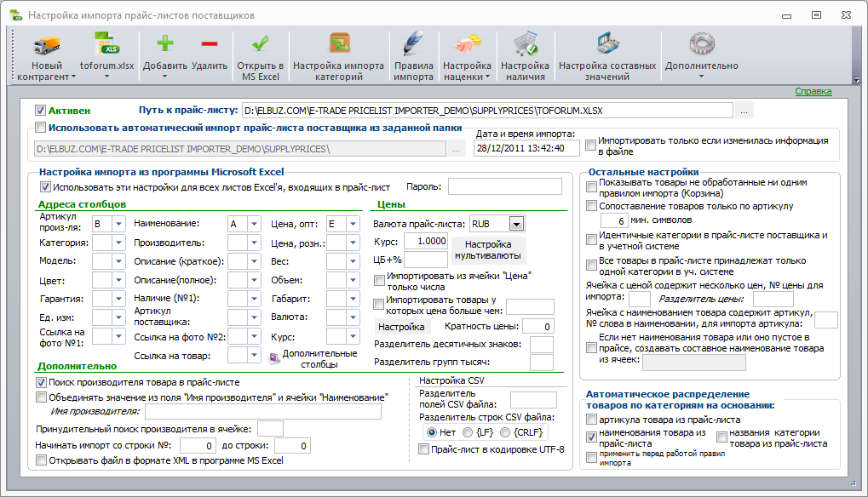Expand Новый контрагент dropdown arrow
This screenshot has height=497, width=868.
pos(73,77)
